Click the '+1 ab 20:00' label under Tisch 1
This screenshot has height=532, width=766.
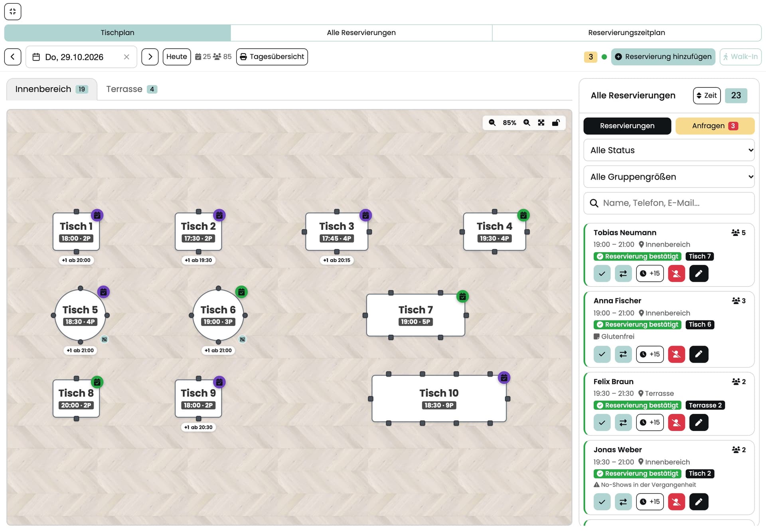click(x=76, y=260)
